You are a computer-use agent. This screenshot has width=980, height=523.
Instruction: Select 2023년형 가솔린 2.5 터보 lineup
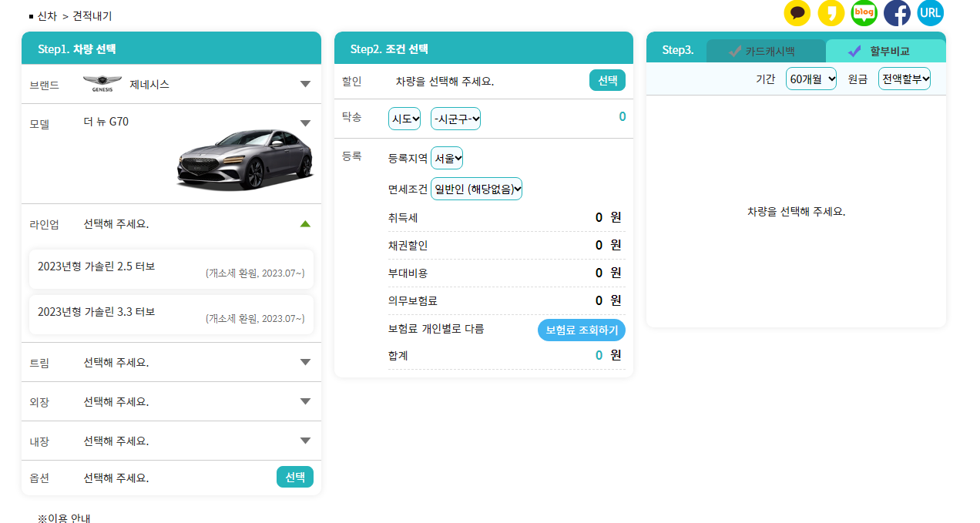coord(171,269)
